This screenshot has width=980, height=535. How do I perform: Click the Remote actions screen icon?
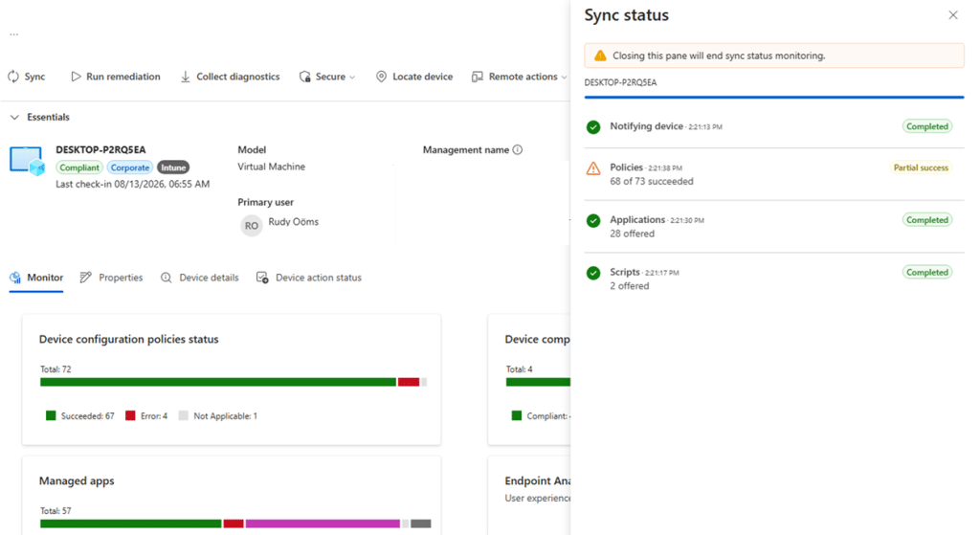coord(478,77)
